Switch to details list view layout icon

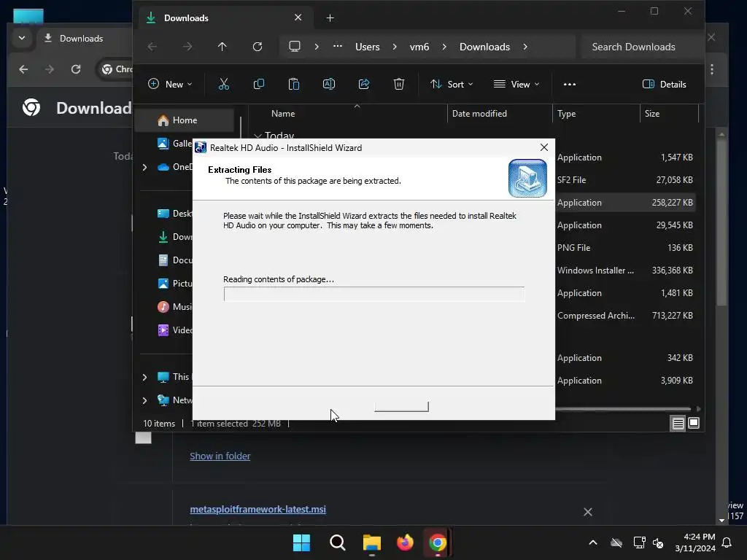[678, 424]
